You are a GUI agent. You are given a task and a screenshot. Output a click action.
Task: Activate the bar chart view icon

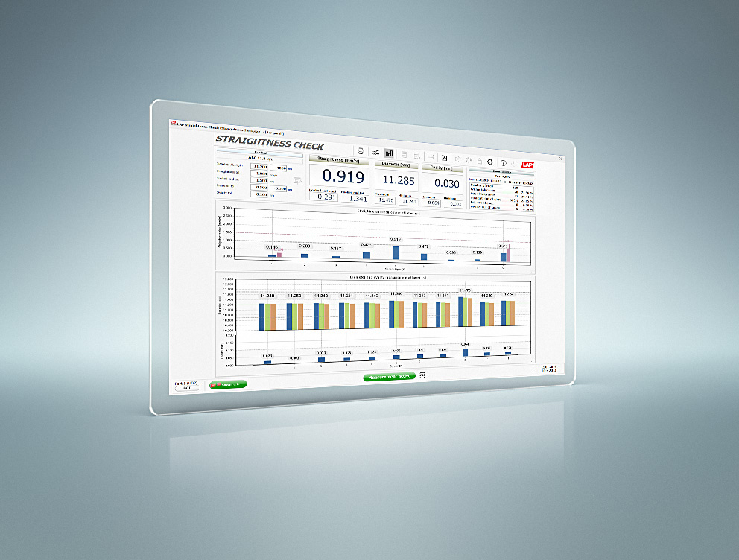coord(388,154)
